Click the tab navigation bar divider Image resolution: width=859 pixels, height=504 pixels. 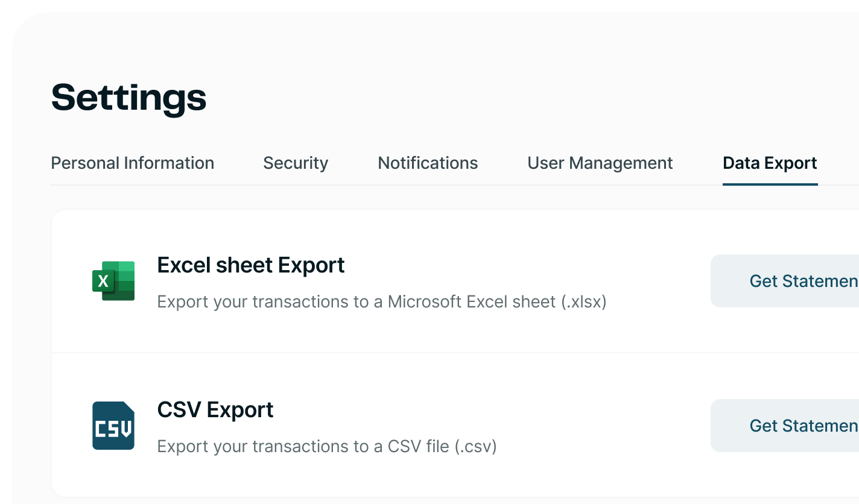[x=422, y=186]
